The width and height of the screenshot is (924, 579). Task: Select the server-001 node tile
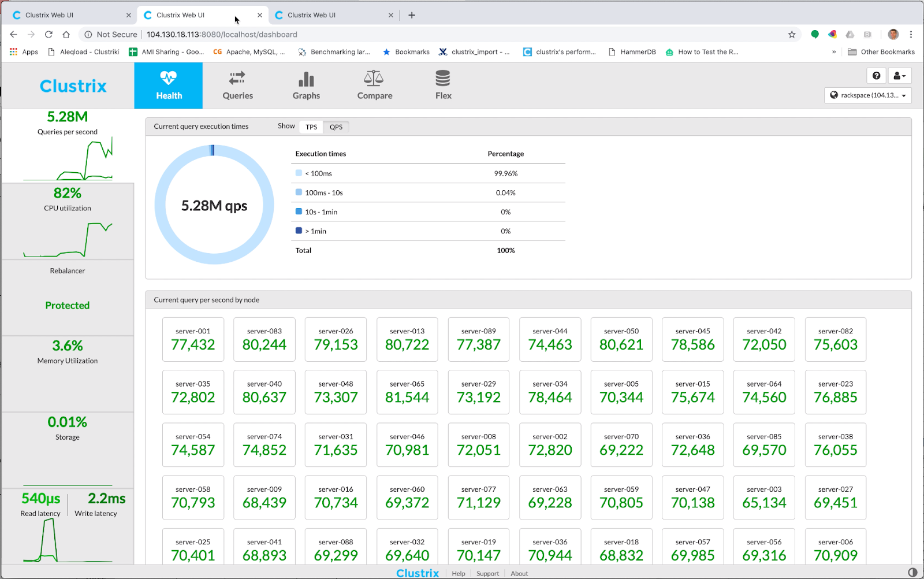(193, 339)
